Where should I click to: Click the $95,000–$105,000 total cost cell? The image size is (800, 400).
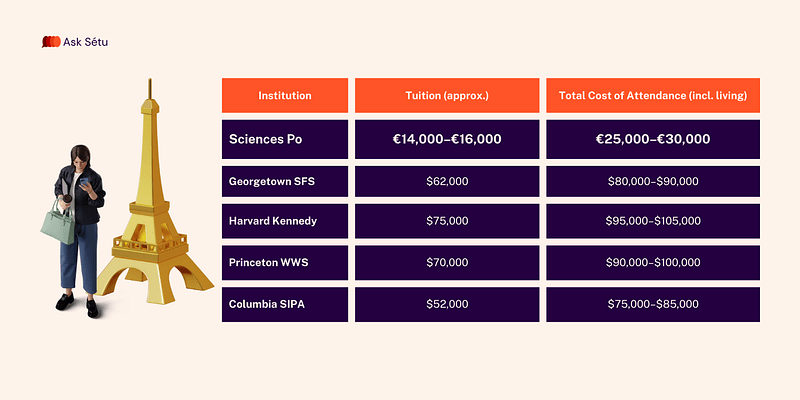[x=653, y=222]
